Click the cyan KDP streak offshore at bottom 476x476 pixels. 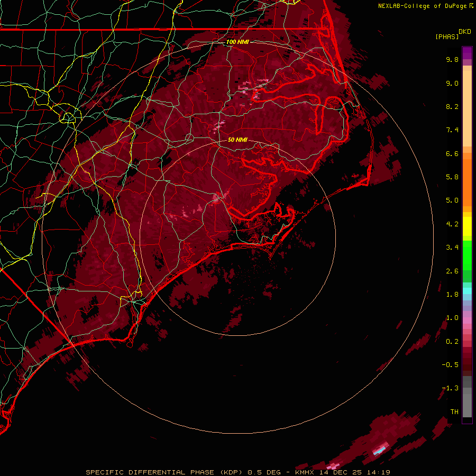point(380,451)
